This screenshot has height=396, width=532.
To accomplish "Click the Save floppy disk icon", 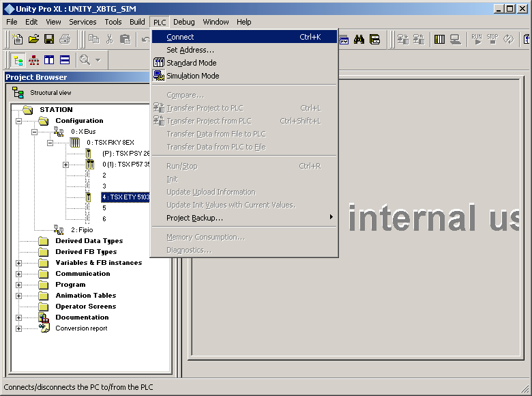I will click(49, 39).
